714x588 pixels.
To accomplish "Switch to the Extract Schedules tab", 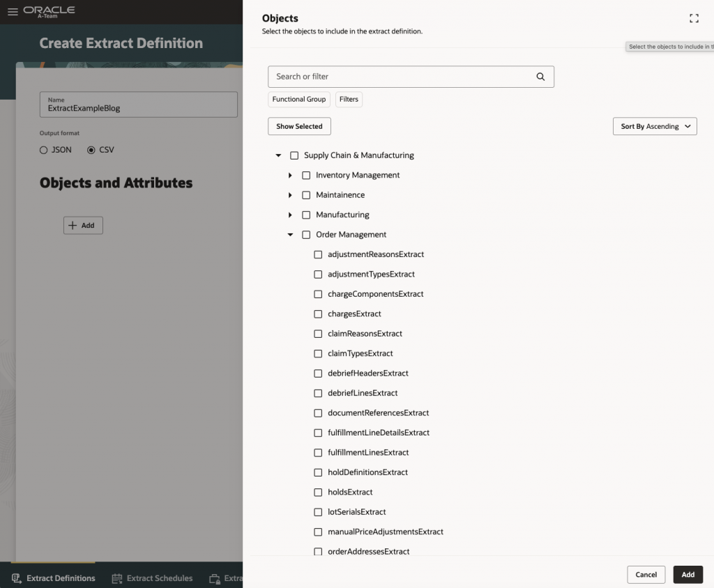I will click(159, 578).
